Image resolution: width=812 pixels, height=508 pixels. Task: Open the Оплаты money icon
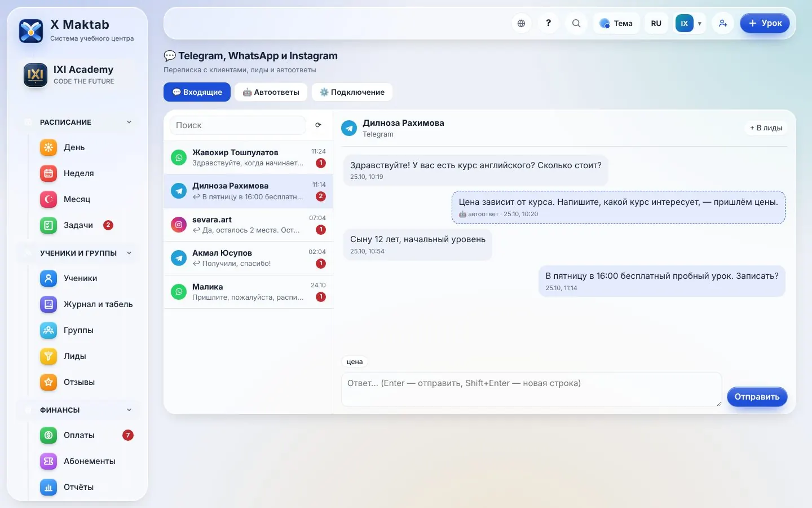click(48, 435)
